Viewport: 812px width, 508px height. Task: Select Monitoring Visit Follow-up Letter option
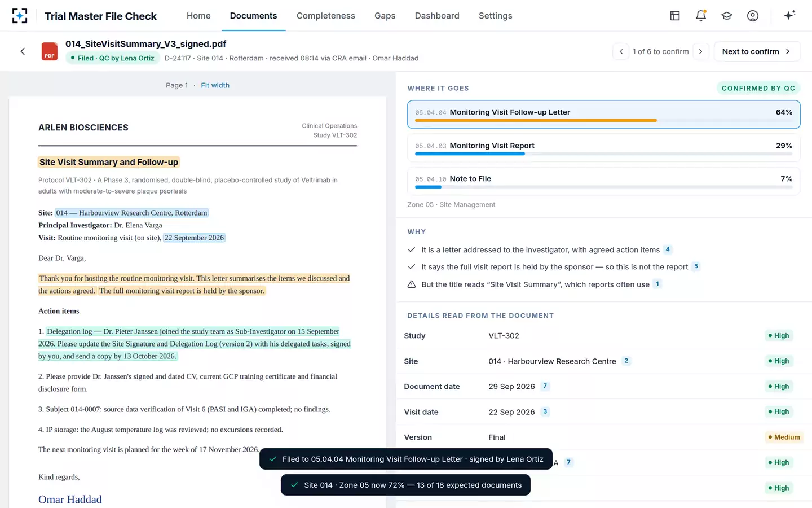click(x=603, y=115)
